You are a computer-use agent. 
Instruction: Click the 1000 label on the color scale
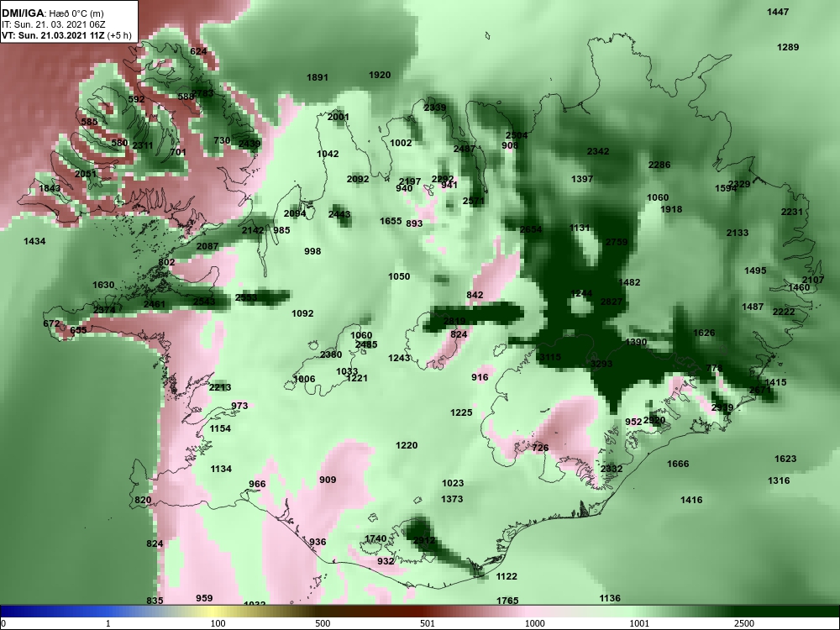tap(534, 623)
